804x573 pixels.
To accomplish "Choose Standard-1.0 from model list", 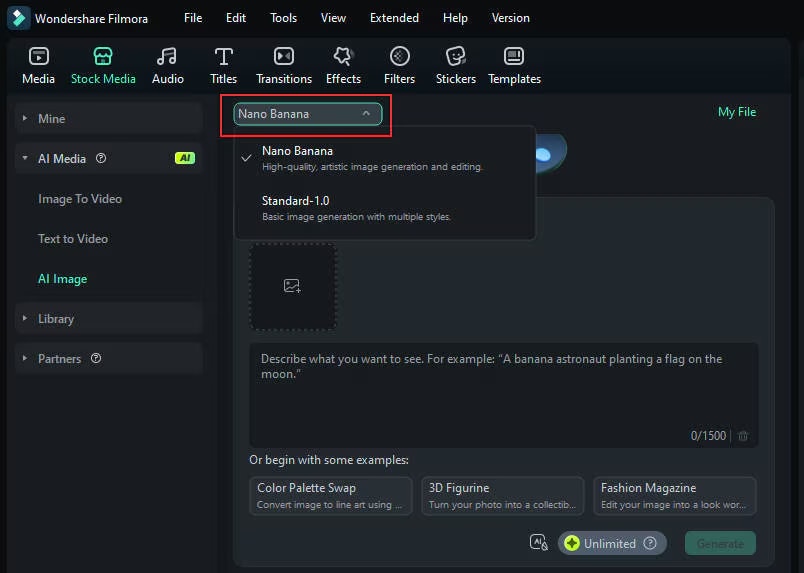I will pyautogui.click(x=385, y=208).
